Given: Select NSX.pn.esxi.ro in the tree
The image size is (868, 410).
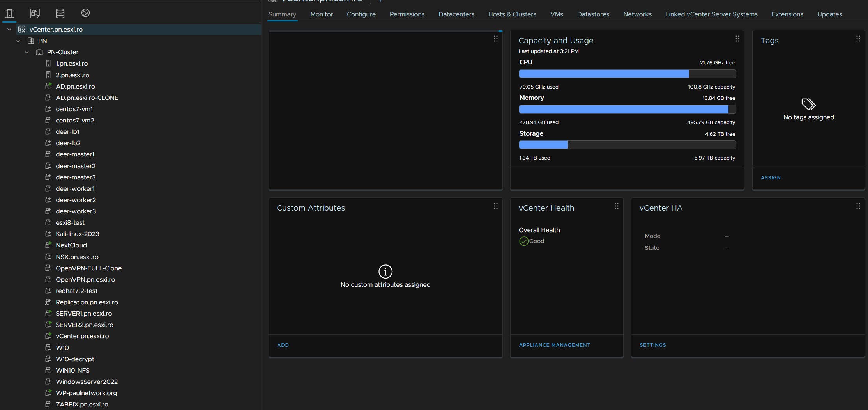Looking at the screenshot, I should (77, 257).
